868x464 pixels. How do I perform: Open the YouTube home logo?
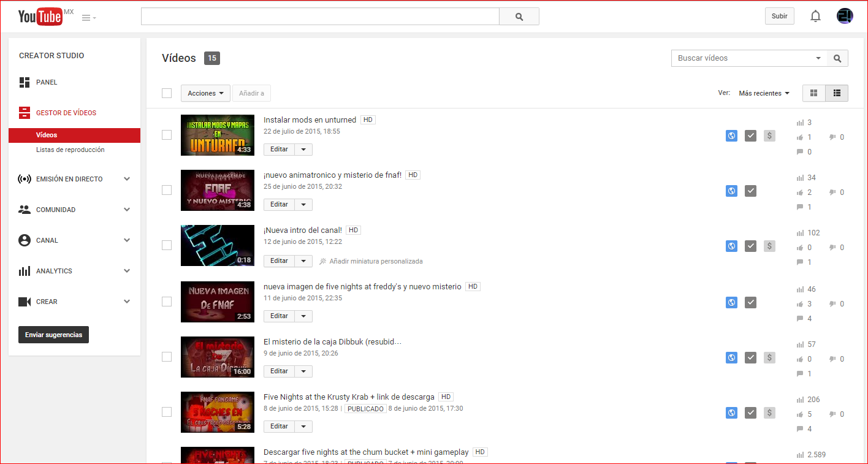(40, 17)
